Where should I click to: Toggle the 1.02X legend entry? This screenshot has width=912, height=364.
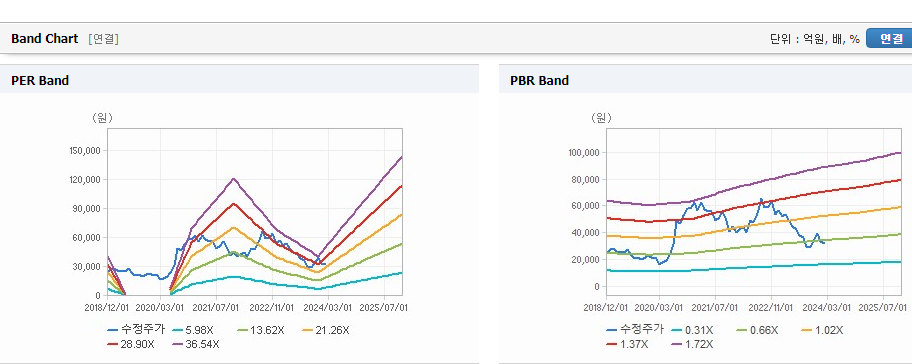[x=822, y=330]
